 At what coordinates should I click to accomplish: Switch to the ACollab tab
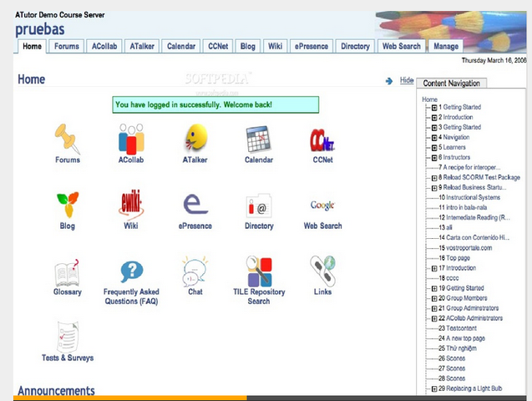(104, 47)
